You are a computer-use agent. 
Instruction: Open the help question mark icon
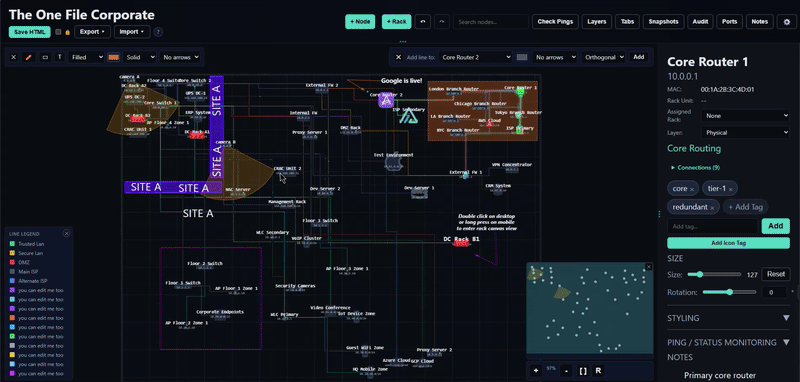pyautogui.click(x=158, y=32)
